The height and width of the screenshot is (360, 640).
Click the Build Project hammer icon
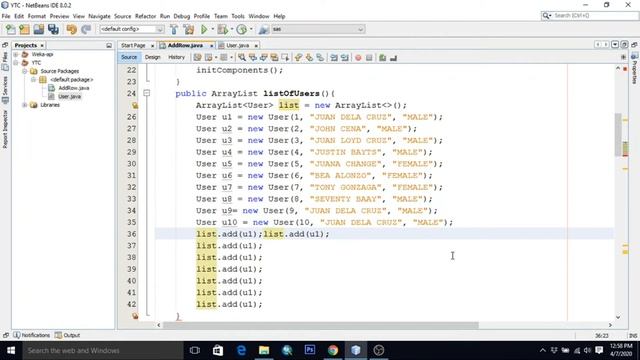(174, 29)
